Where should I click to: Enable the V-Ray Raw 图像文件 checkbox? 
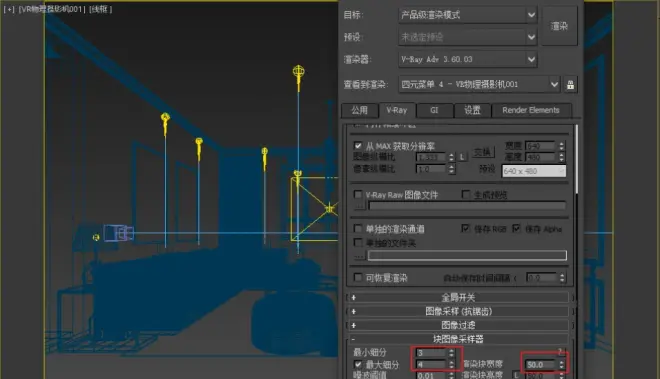358,195
